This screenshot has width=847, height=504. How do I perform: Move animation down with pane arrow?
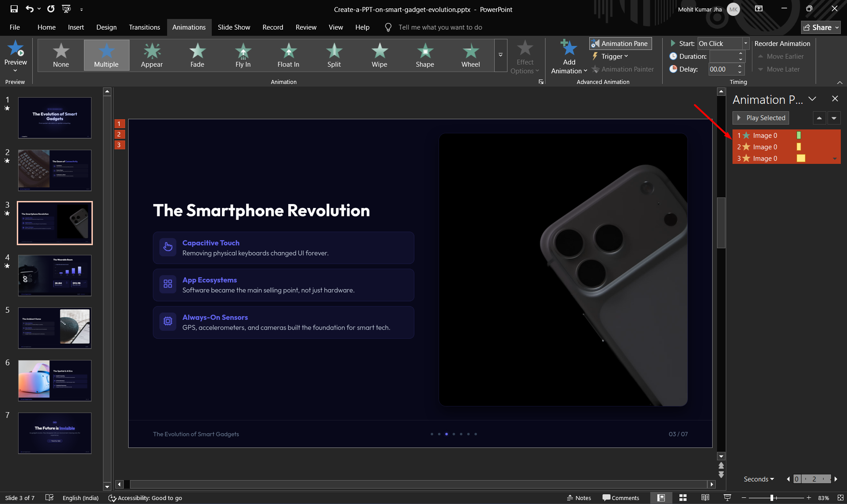834,118
